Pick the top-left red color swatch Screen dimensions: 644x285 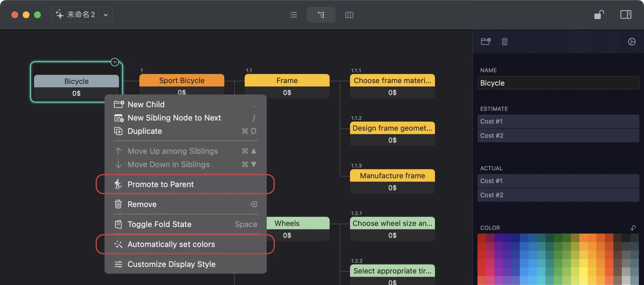(481, 237)
